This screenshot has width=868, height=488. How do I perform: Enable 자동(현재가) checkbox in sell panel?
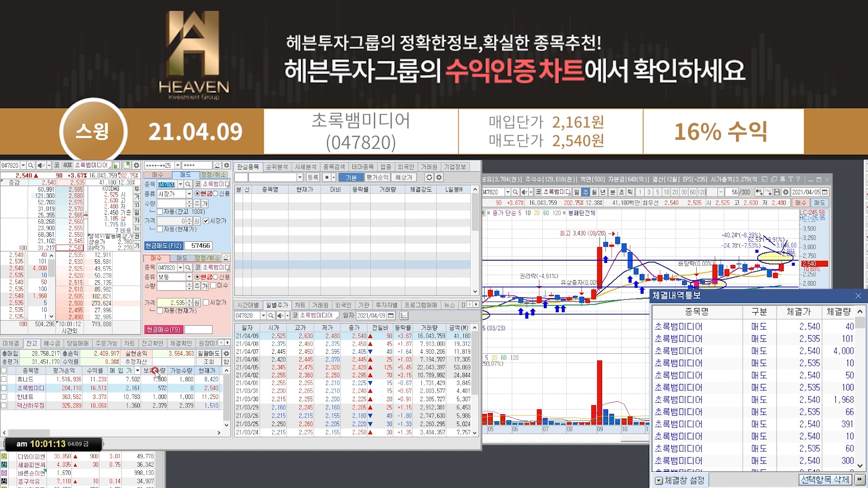tap(160, 229)
